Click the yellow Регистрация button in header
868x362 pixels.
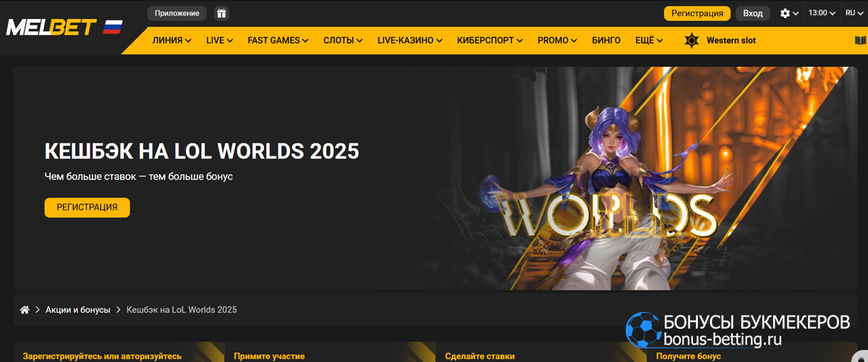pos(697,13)
